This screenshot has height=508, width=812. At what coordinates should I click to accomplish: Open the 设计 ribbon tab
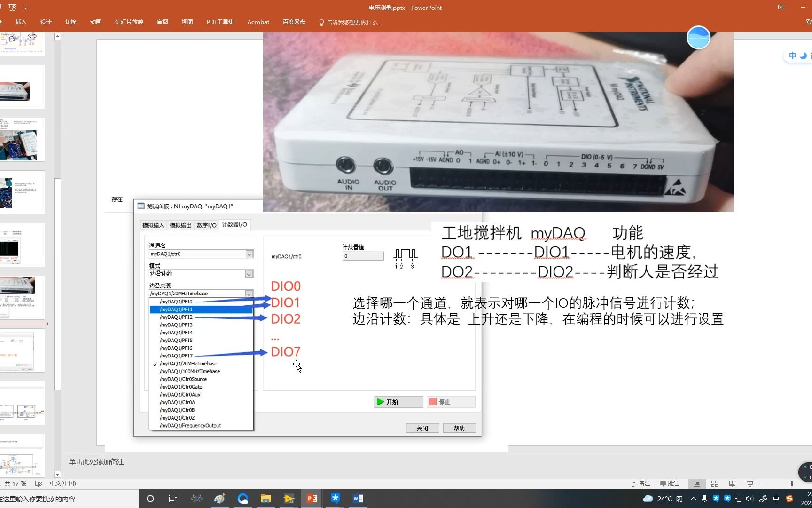click(x=46, y=22)
